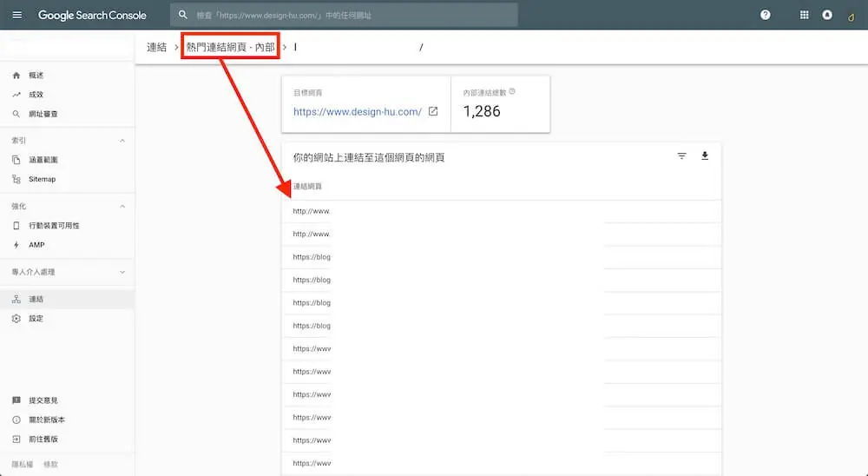This screenshot has height=476, width=868.
Task: Click the info circle beside 關於新版本
Action: (x=16, y=420)
